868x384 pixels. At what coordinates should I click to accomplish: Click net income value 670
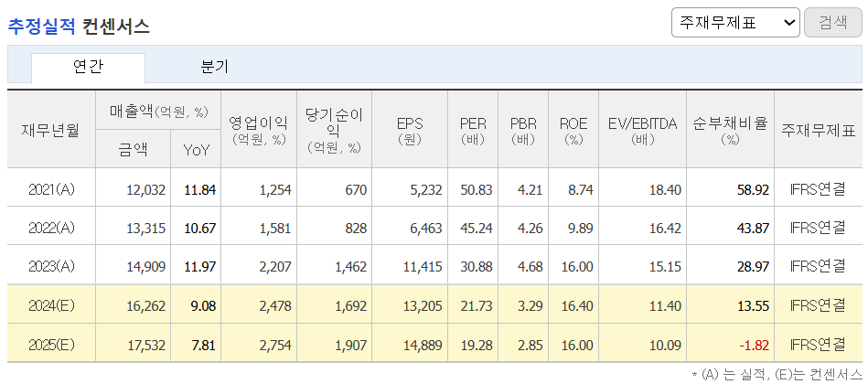coord(356,190)
